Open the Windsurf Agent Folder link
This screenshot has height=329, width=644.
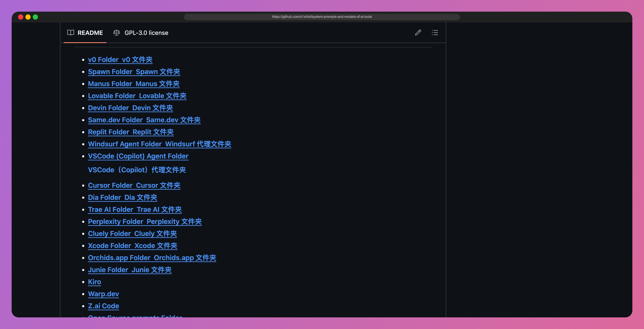159,144
